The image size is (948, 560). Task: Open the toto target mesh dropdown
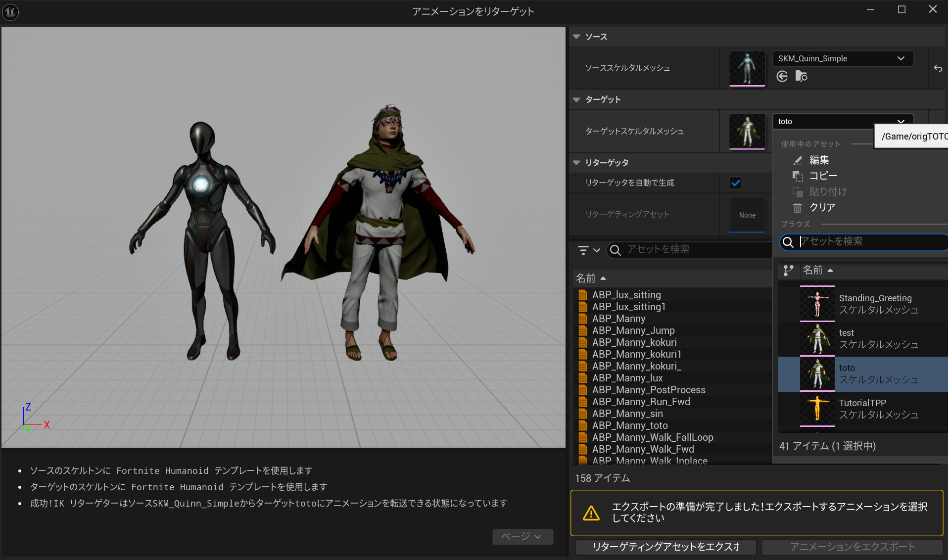tap(843, 121)
